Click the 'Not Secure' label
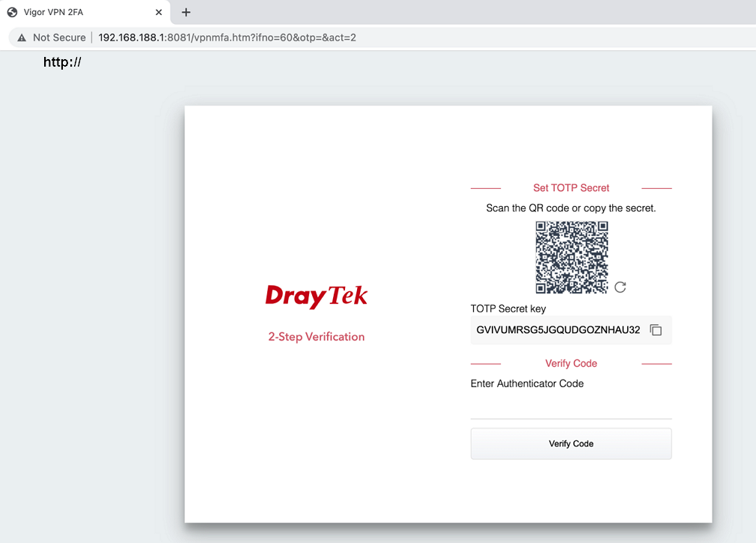The image size is (756, 543). (59, 37)
